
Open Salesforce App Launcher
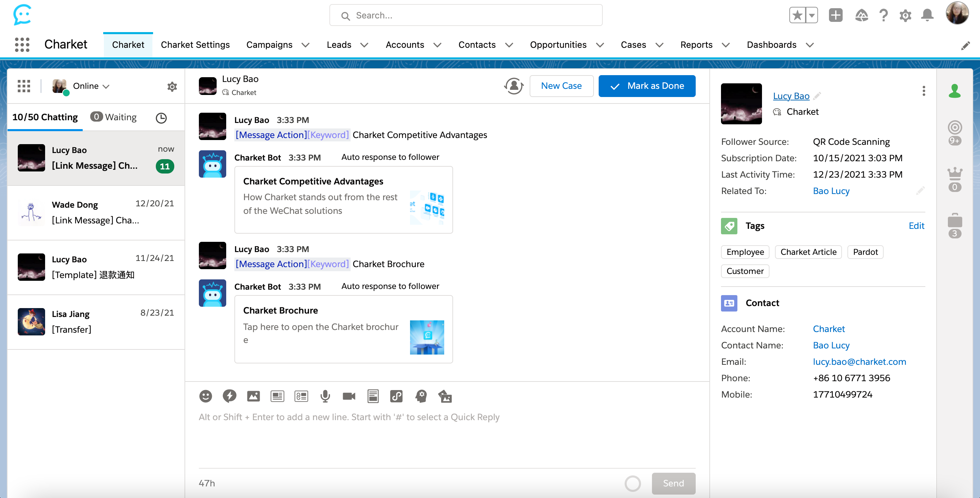pos(22,44)
